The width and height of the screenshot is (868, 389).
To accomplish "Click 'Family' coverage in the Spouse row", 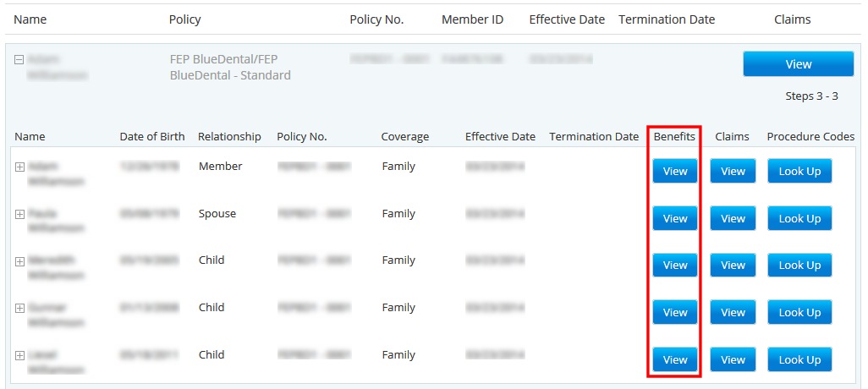I will click(398, 214).
